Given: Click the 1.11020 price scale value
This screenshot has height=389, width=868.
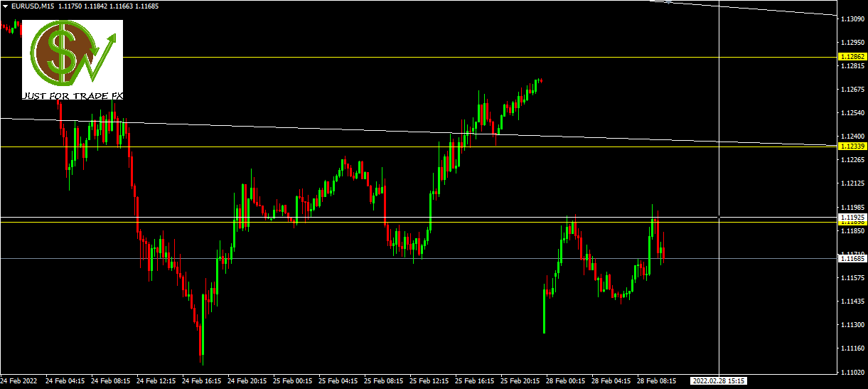Looking at the screenshot, I should 852,372.
